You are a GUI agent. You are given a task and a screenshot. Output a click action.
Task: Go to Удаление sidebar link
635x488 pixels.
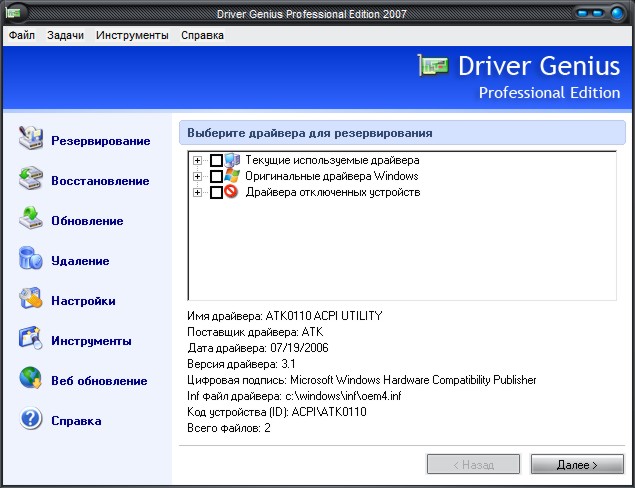click(x=80, y=261)
